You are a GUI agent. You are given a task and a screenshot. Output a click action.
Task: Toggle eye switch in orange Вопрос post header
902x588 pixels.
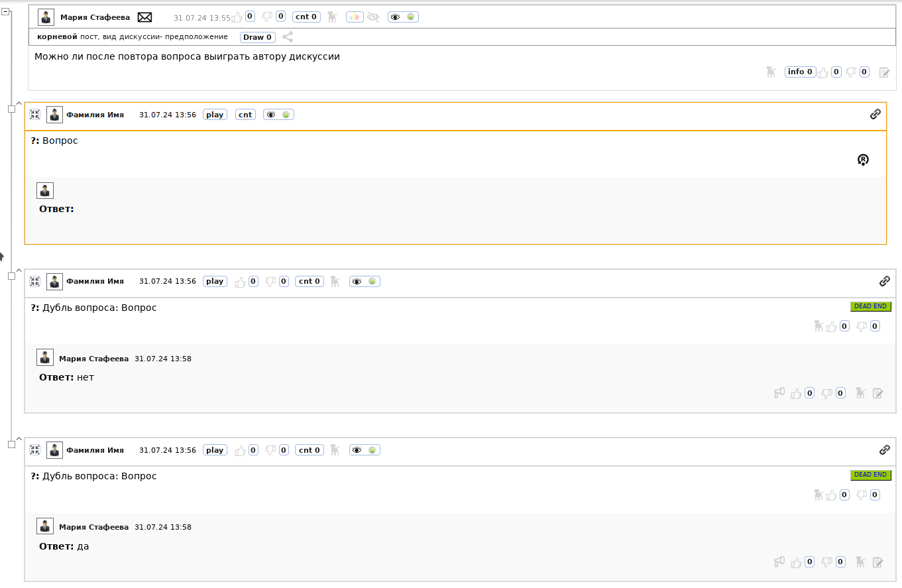(x=278, y=115)
